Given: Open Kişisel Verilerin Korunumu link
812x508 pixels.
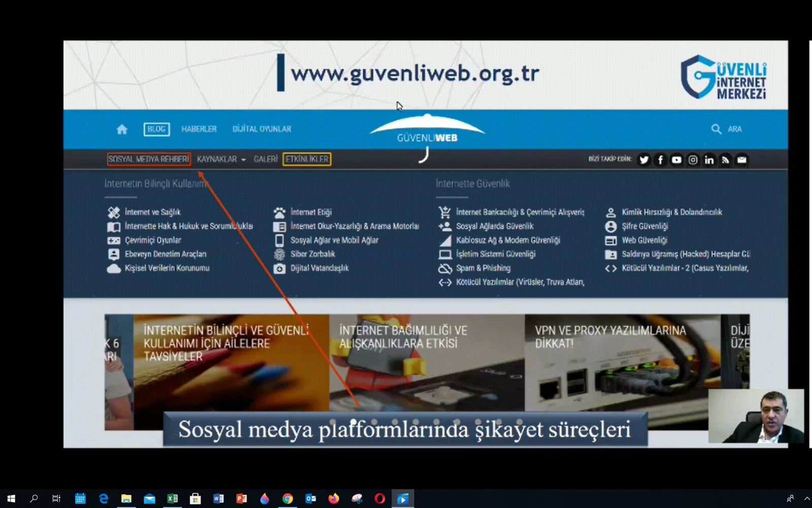Looking at the screenshot, I should pos(167,268).
